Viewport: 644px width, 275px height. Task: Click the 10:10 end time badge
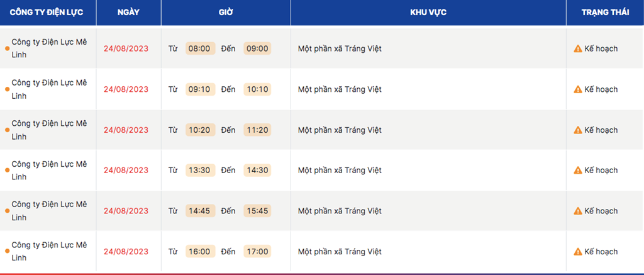tap(257, 89)
